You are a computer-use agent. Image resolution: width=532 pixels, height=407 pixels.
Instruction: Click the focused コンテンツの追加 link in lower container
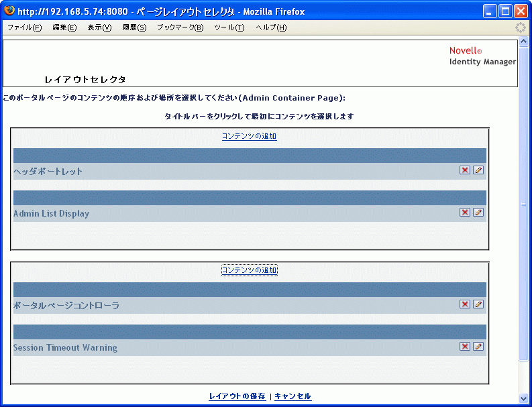point(250,270)
